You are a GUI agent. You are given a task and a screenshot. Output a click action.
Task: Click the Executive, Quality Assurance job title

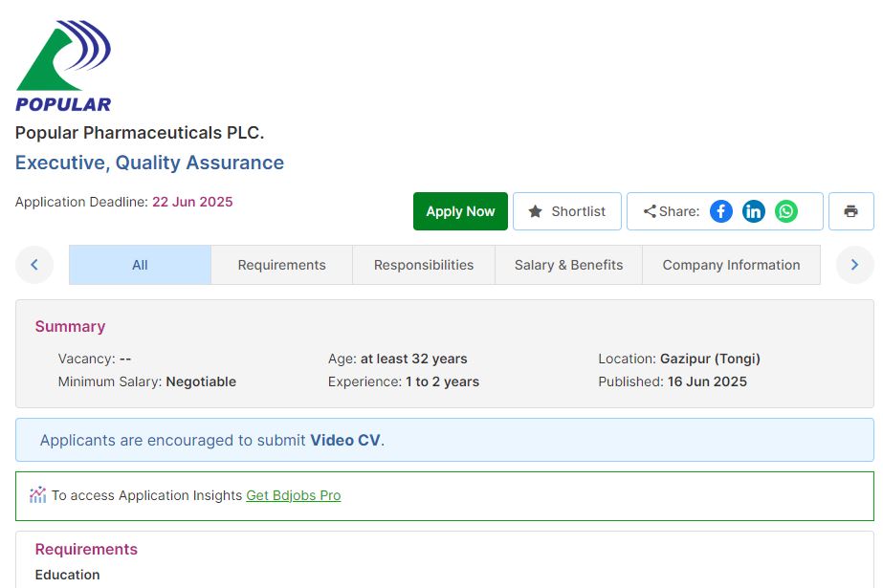[149, 163]
